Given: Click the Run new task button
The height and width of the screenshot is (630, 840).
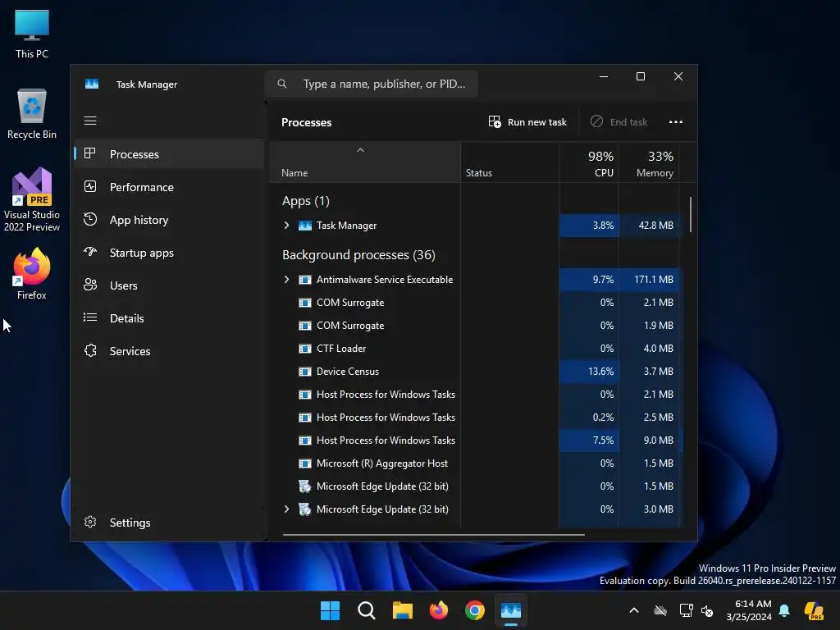Looking at the screenshot, I should point(527,122).
